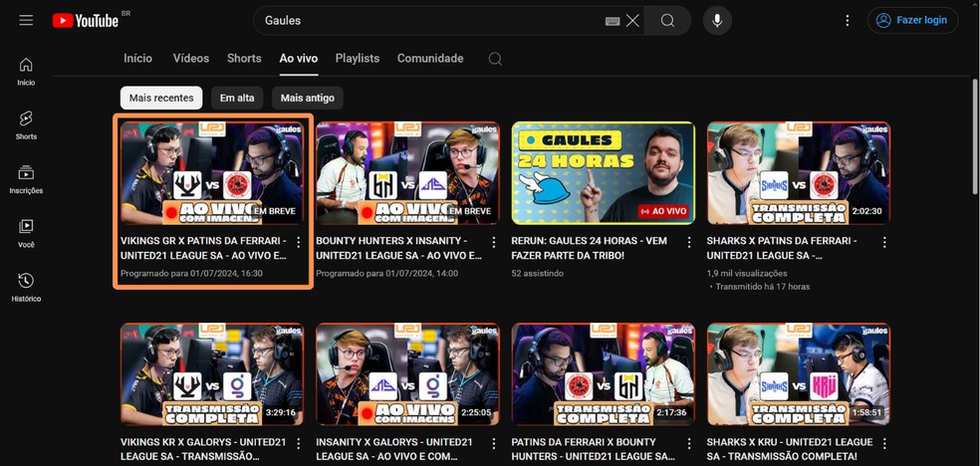980x466 pixels.
Task: Open options menu for Patins da Ferrari x Bounty
Action: (x=689, y=443)
